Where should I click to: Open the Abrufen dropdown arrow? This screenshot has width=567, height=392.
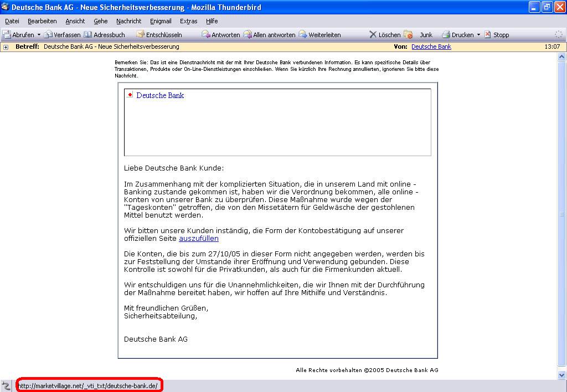39,35
